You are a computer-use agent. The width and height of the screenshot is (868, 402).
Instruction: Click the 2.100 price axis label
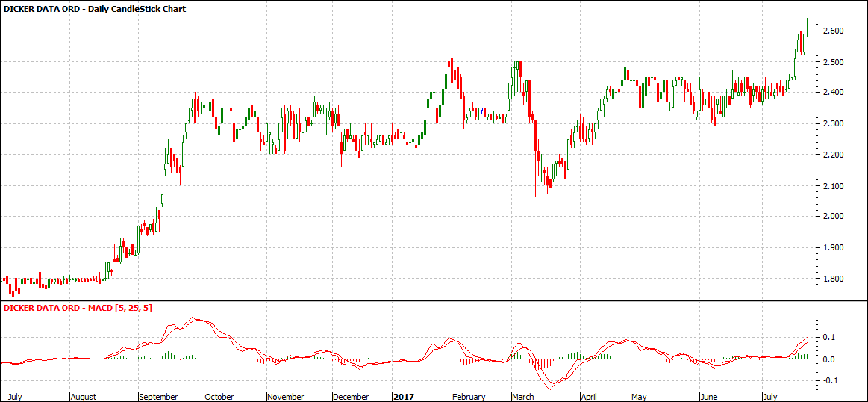pyautogui.click(x=831, y=185)
